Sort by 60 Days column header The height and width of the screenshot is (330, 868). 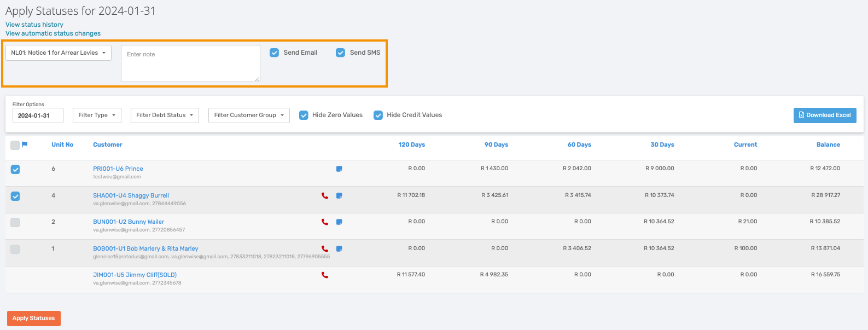579,144
